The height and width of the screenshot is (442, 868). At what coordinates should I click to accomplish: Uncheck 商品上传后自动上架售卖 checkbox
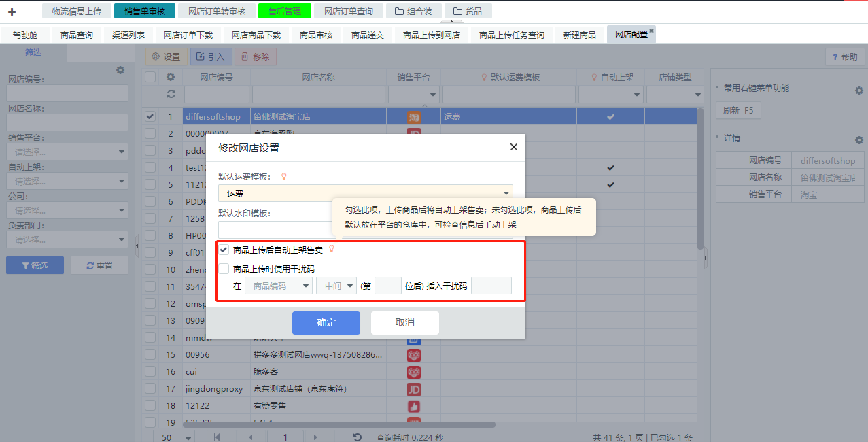pos(224,250)
